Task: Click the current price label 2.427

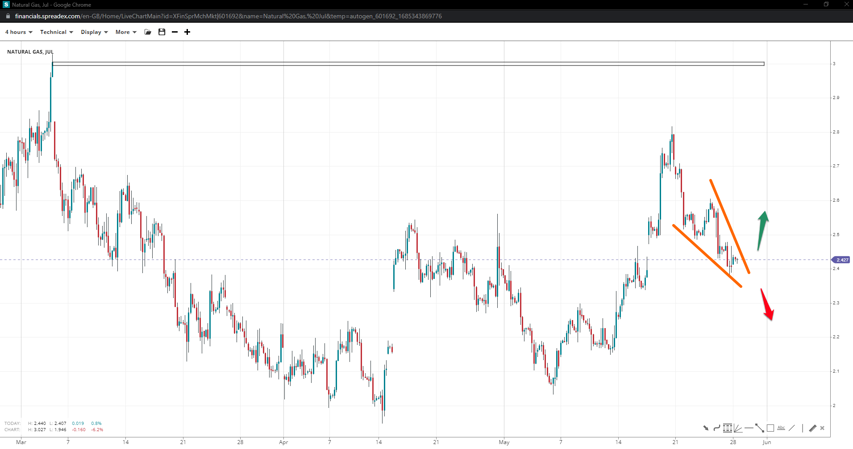Action: tap(841, 260)
